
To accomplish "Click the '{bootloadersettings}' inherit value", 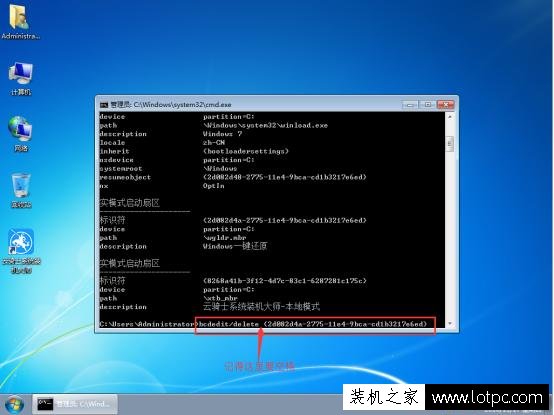I will click(x=246, y=151).
